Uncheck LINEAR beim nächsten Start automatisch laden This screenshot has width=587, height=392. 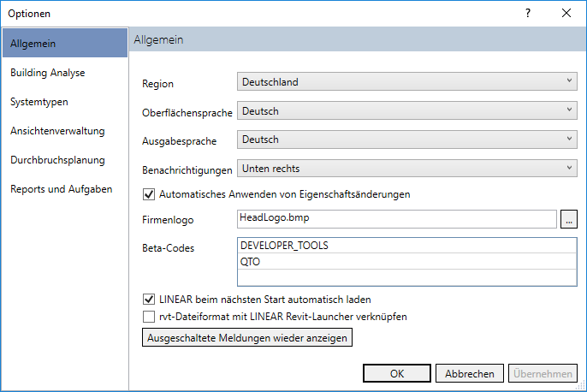(149, 300)
